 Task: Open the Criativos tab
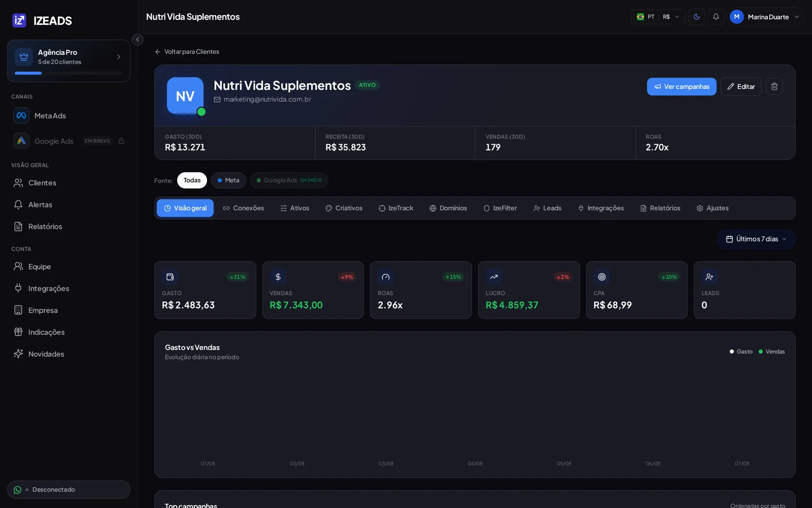(344, 208)
